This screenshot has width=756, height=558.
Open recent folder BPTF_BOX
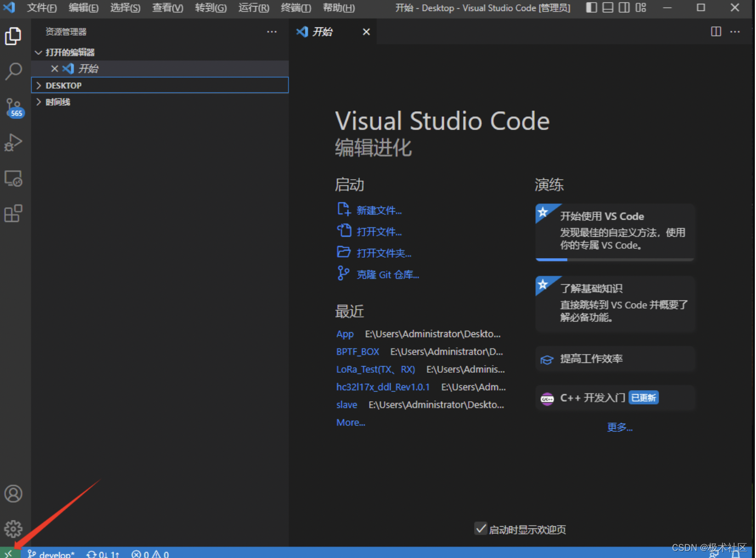tap(358, 351)
